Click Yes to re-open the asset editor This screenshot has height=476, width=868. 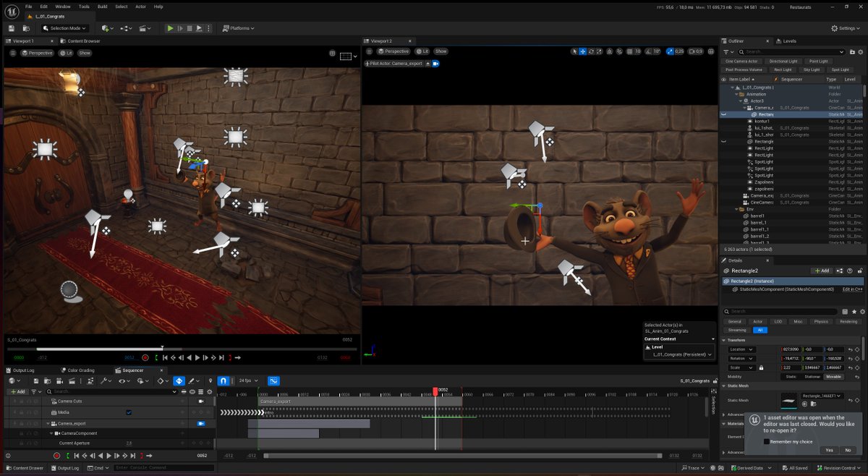click(x=829, y=450)
